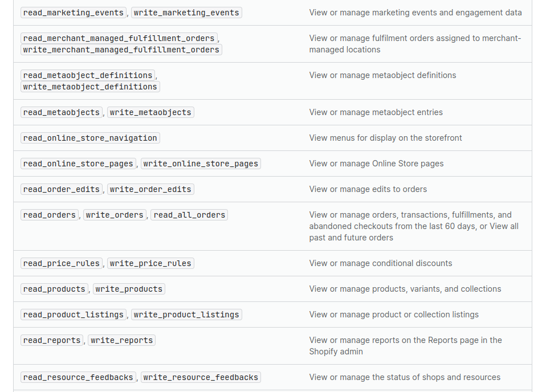
Task: Click the write_metaobject_definitions scope badge
Action: click(89, 87)
